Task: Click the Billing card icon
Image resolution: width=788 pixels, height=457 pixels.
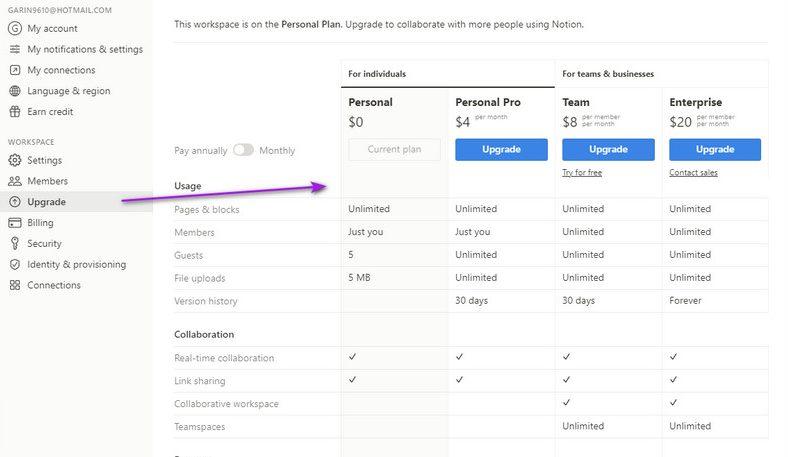Action: [15, 223]
